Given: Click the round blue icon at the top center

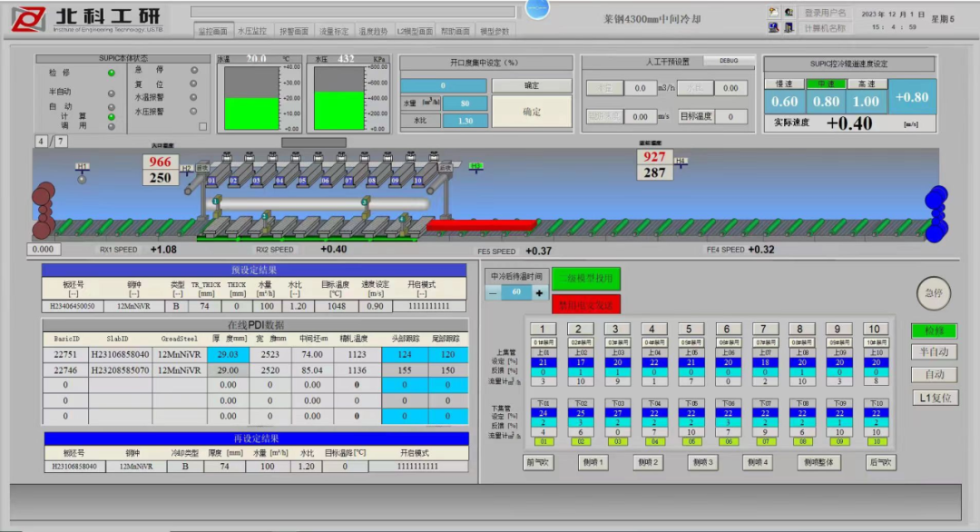Looking at the screenshot, I should click(537, 8).
